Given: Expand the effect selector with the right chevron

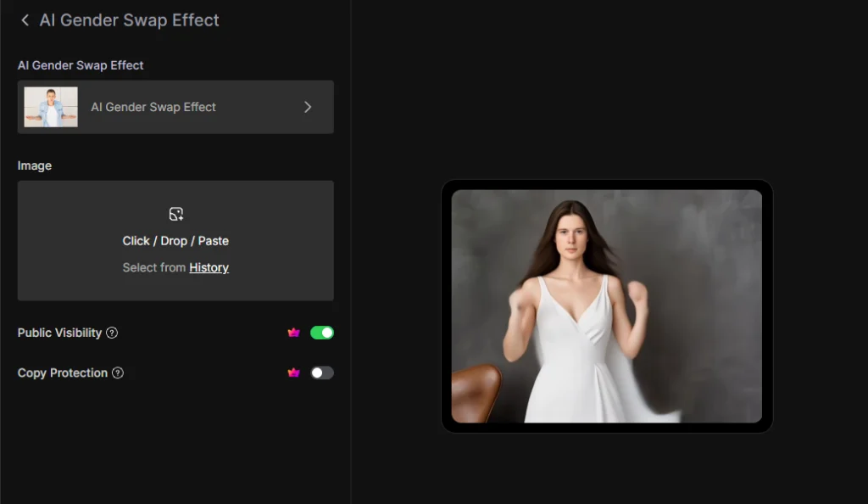Looking at the screenshot, I should [308, 107].
